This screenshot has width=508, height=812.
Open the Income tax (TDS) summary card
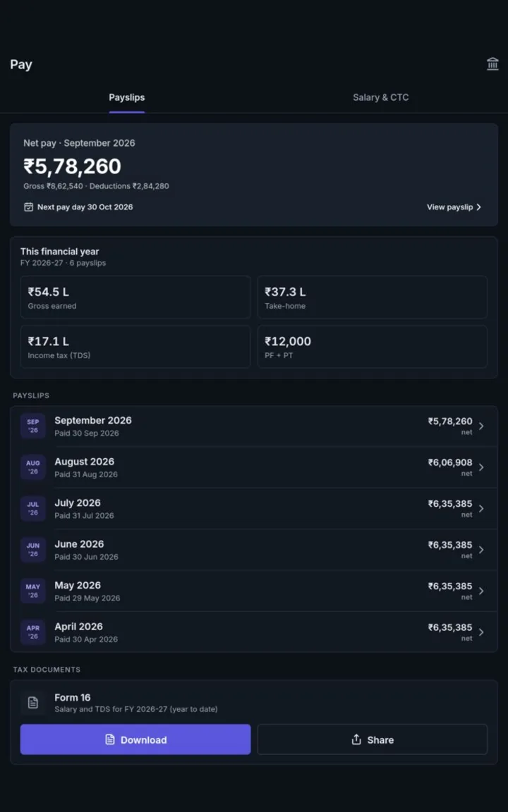tap(135, 347)
